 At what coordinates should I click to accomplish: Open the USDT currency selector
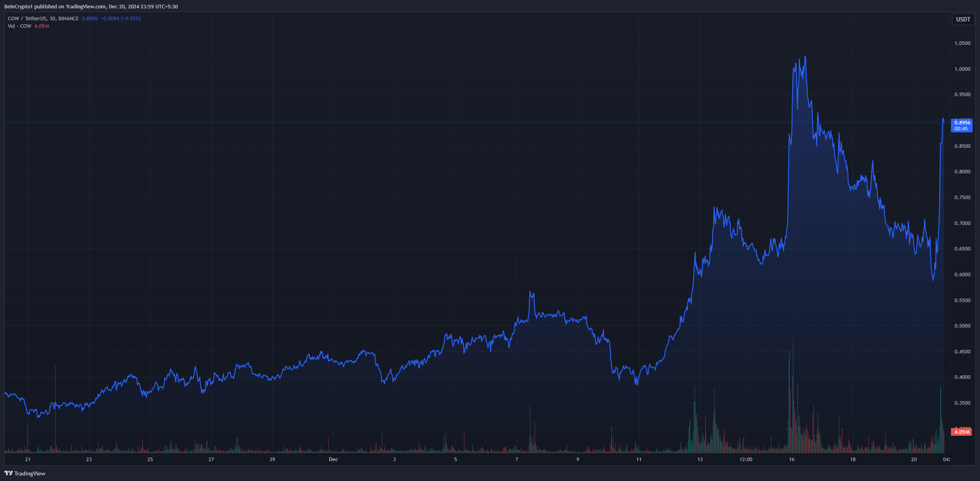coord(963,19)
